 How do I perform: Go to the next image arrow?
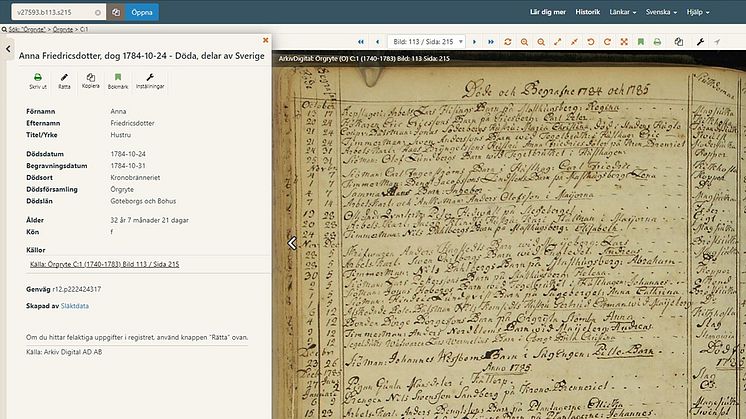[x=474, y=42]
